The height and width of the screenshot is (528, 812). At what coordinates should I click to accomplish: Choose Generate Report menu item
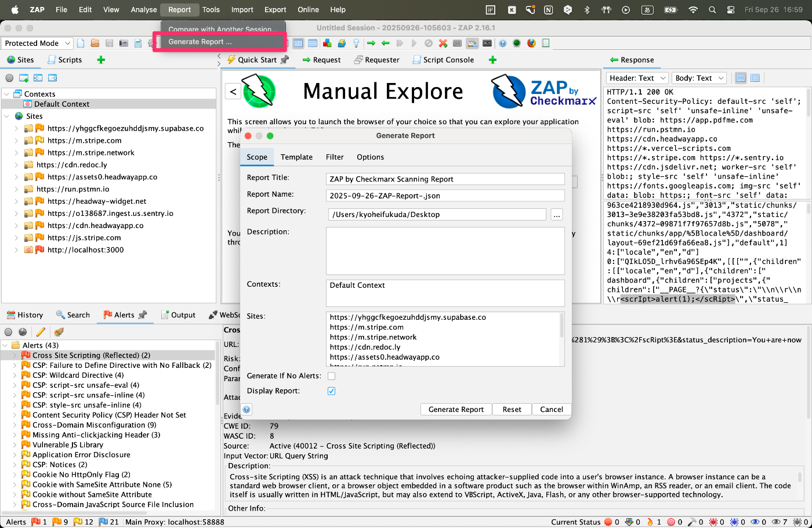click(x=200, y=42)
